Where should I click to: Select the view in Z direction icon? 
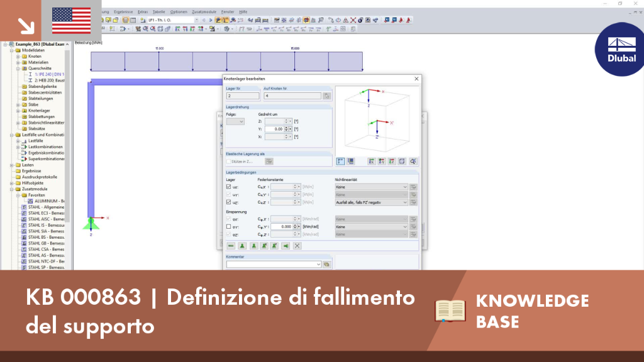tap(392, 162)
